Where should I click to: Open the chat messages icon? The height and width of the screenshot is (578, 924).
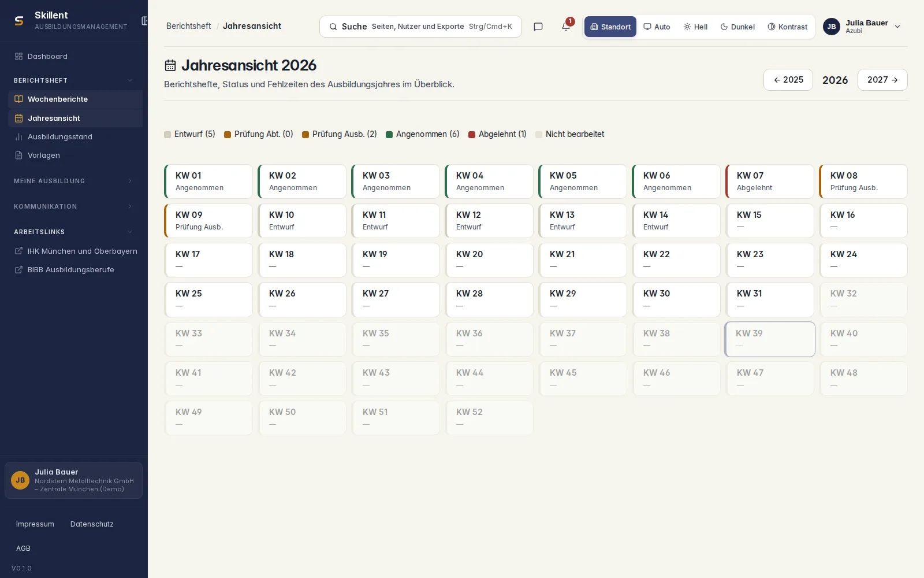pyautogui.click(x=538, y=27)
